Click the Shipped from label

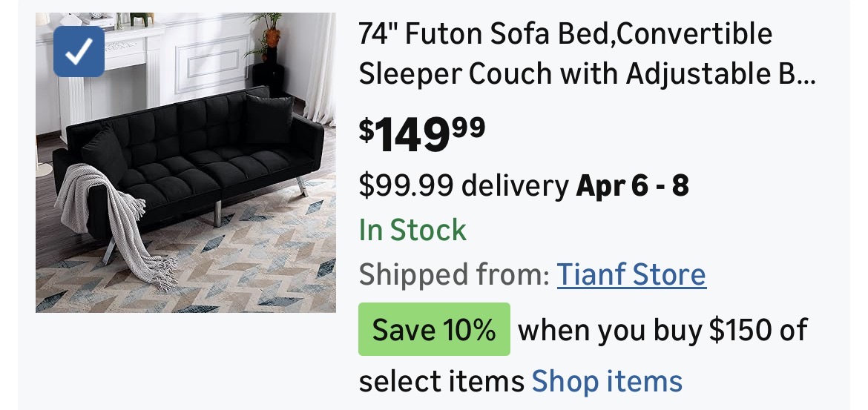pyautogui.click(x=453, y=274)
